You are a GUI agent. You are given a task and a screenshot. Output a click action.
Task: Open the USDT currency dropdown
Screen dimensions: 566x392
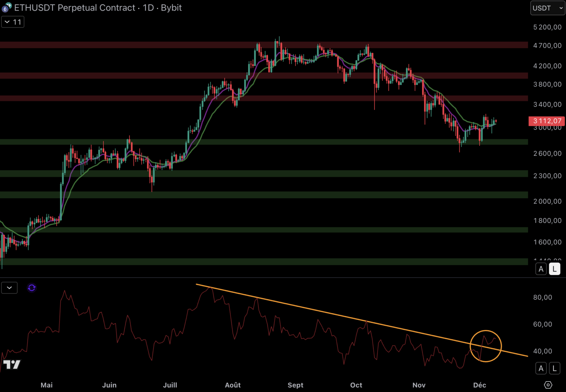547,8
